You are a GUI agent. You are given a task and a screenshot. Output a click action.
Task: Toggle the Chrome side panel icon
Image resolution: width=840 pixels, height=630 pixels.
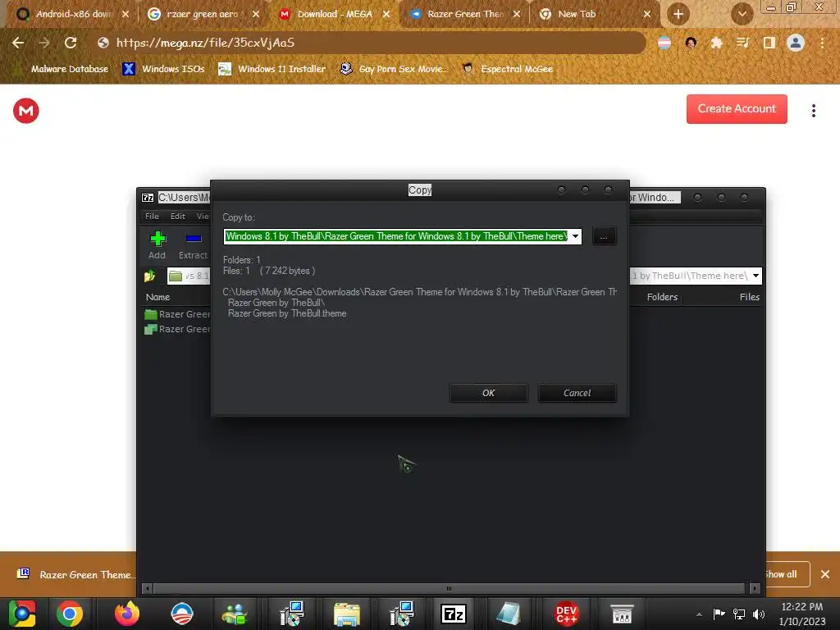pyautogui.click(x=769, y=43)
